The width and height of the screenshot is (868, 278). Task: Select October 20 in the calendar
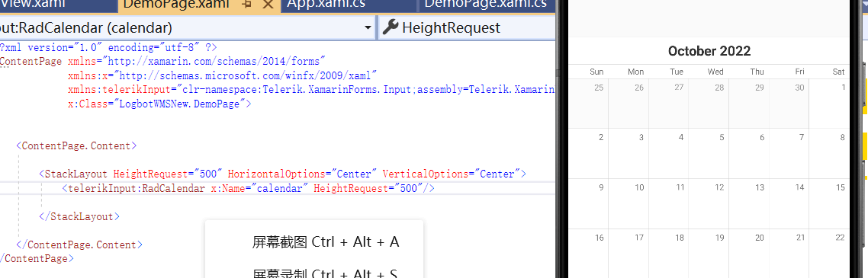tap(749, 253)
